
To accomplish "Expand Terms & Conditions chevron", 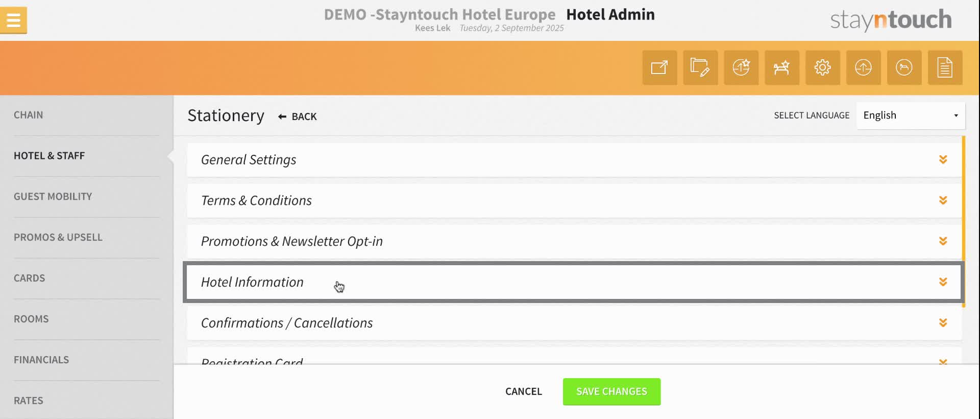I will pyautogui.click(x=943, y=200).
